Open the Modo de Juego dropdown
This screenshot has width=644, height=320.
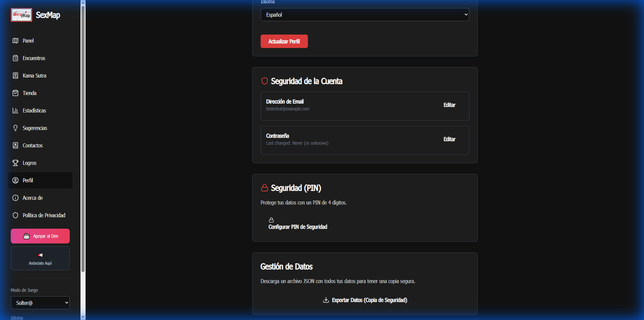(x=40, y=303)
